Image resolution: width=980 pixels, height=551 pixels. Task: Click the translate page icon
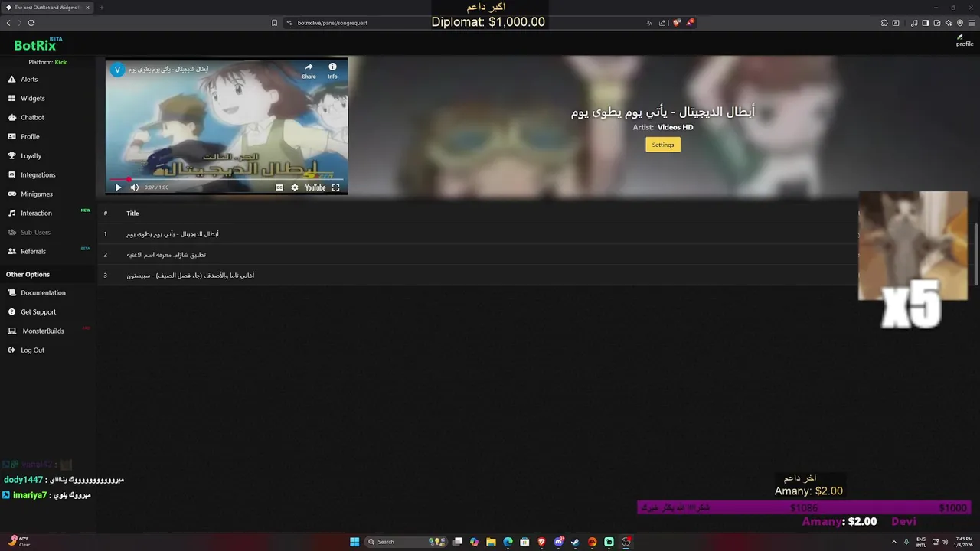(x=649, y=23)
